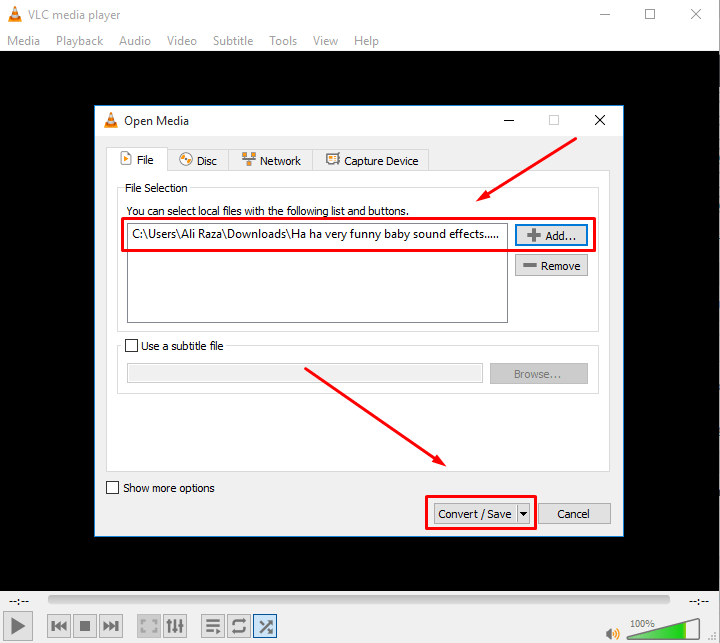Enable Use a subtitle file checkbox
The height and width of the screenshot is (643, 720).
(x=131, y=345)
